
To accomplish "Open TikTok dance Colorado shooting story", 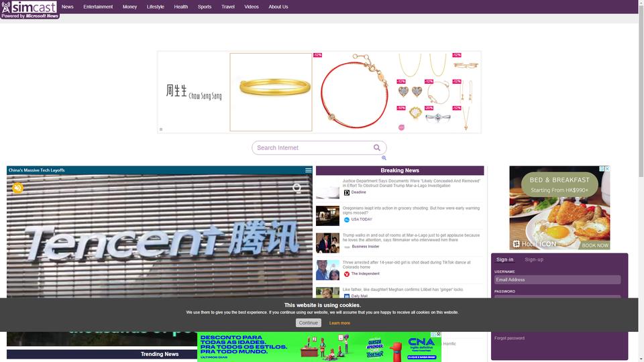I will click(407, 265).
